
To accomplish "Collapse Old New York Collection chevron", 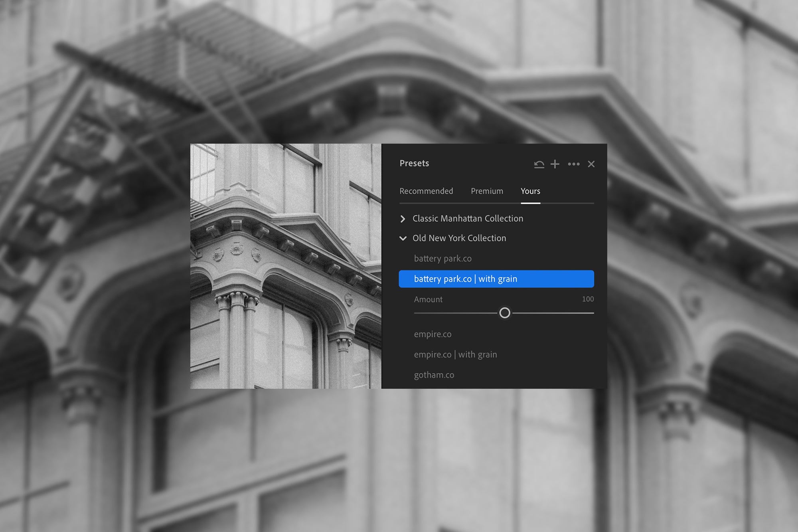I will point(403,238).
